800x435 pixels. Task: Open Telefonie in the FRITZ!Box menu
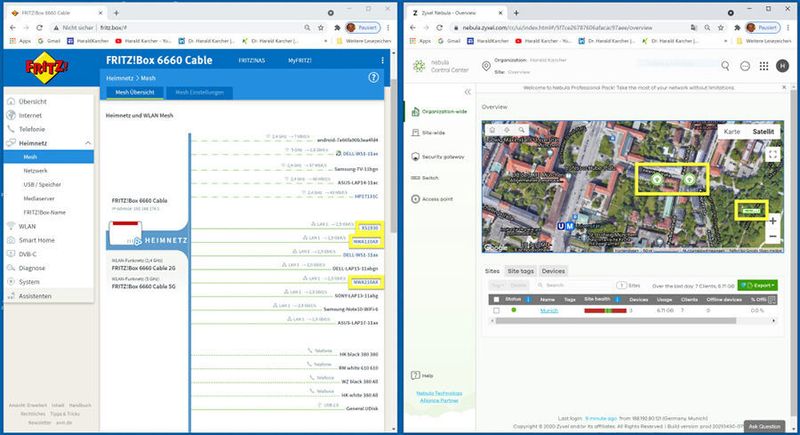(32, 129)
